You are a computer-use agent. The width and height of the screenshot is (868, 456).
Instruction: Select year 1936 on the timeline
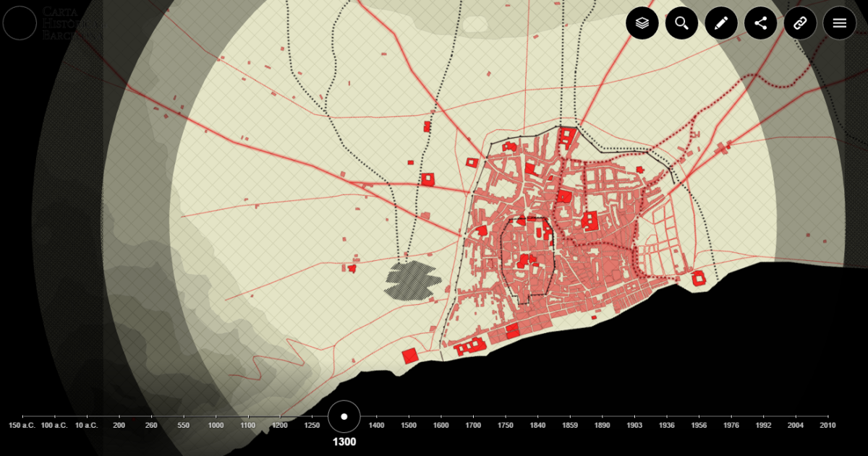tap(666, 425)
